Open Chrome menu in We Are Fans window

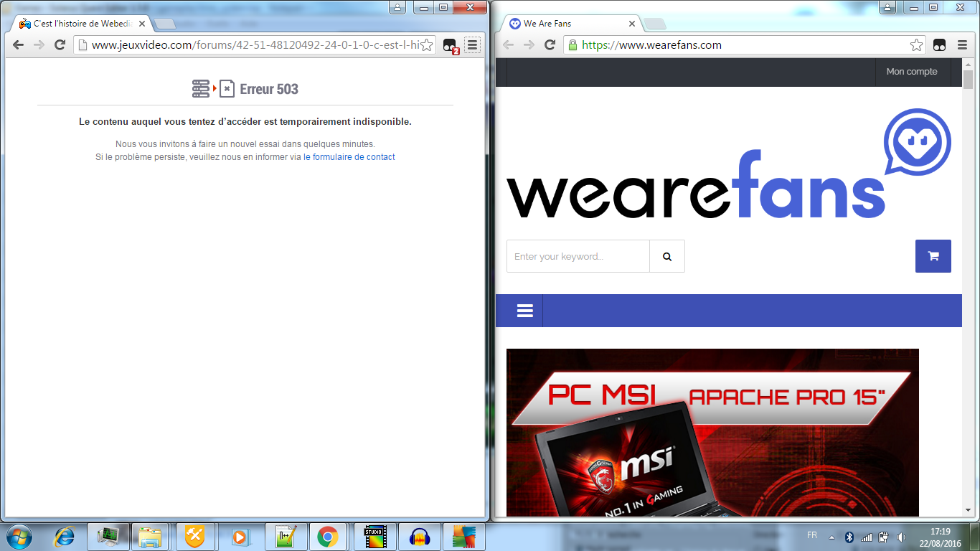pyautogui.click(x=961, y=44)
